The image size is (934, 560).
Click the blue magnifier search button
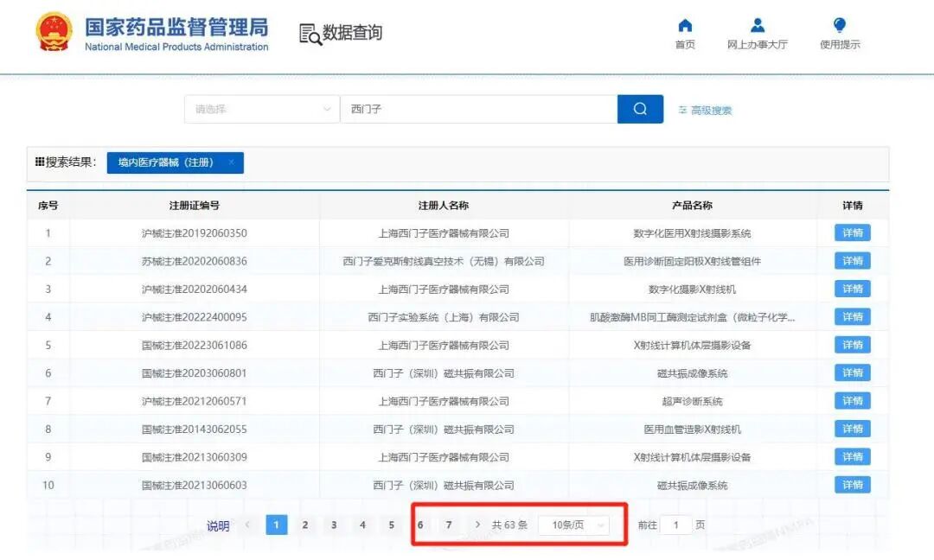tap(639, 109)
